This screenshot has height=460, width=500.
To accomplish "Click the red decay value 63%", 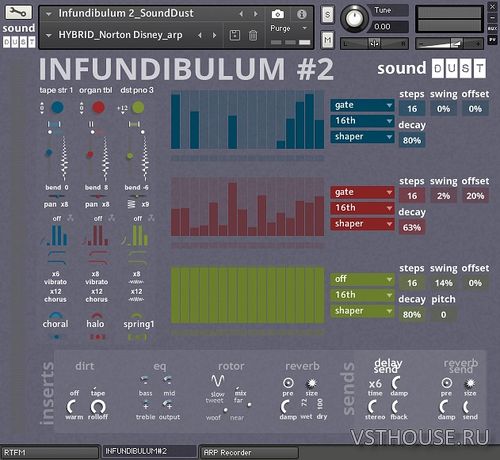I will click(x=412, y=228).
